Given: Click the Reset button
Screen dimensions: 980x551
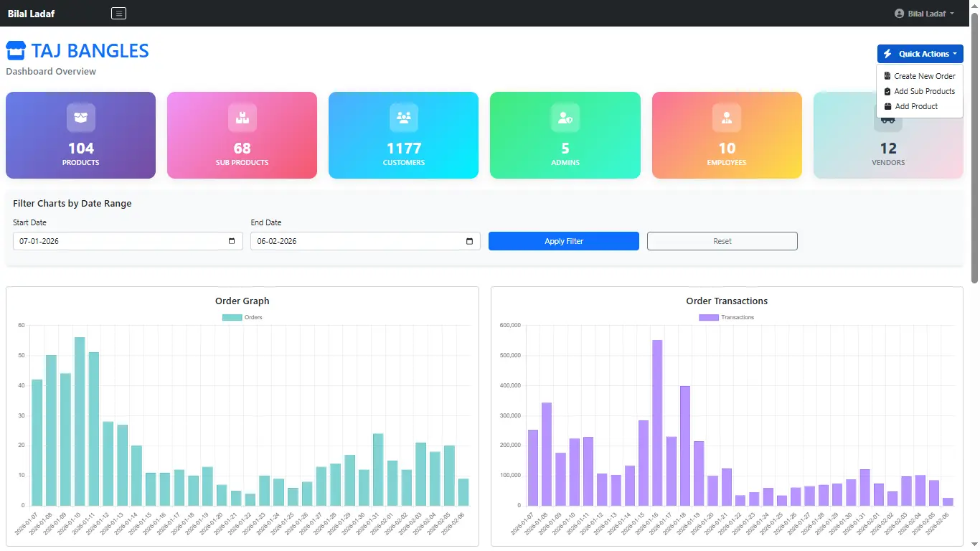Looking at the screenshot, I should (x=722, y=241).
